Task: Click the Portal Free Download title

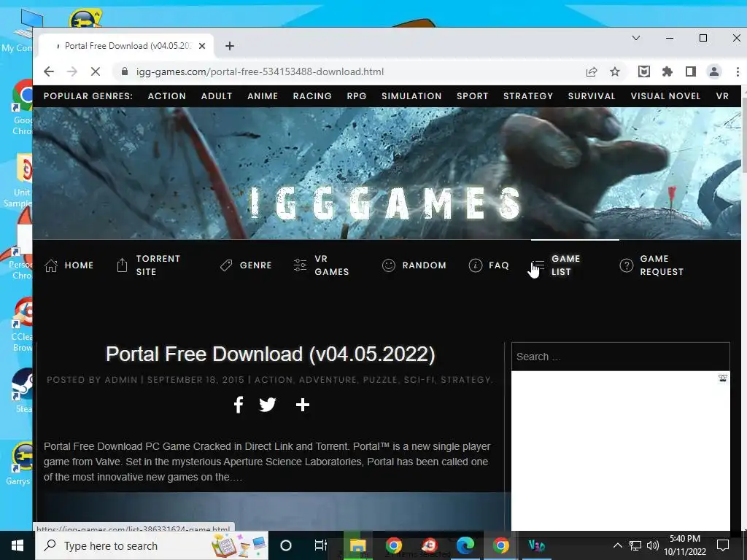Action: 270,354
